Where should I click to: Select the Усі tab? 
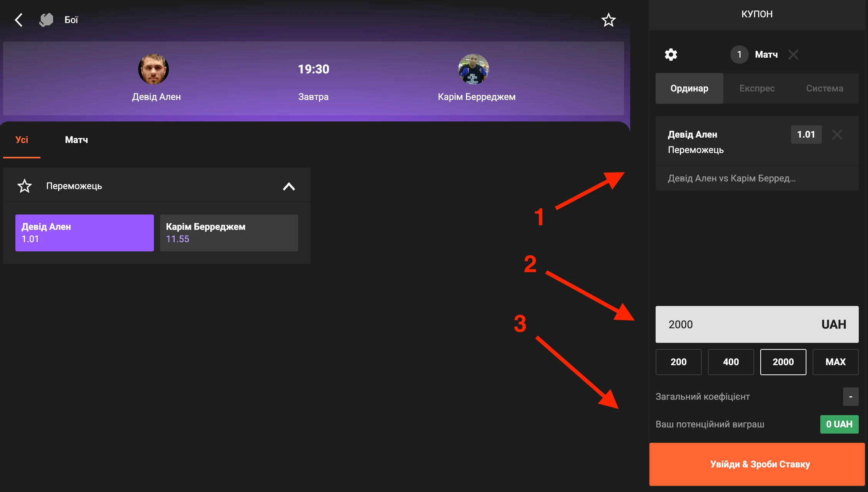22,140
